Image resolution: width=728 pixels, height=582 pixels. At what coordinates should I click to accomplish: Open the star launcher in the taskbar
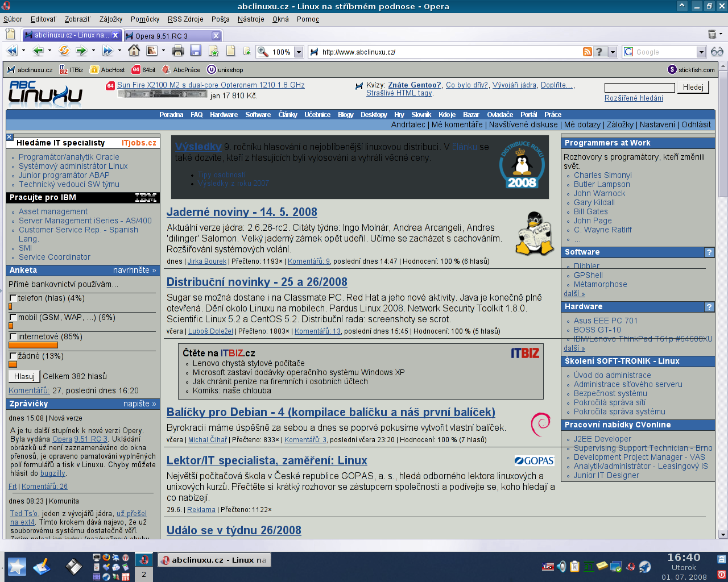(16, 567)
